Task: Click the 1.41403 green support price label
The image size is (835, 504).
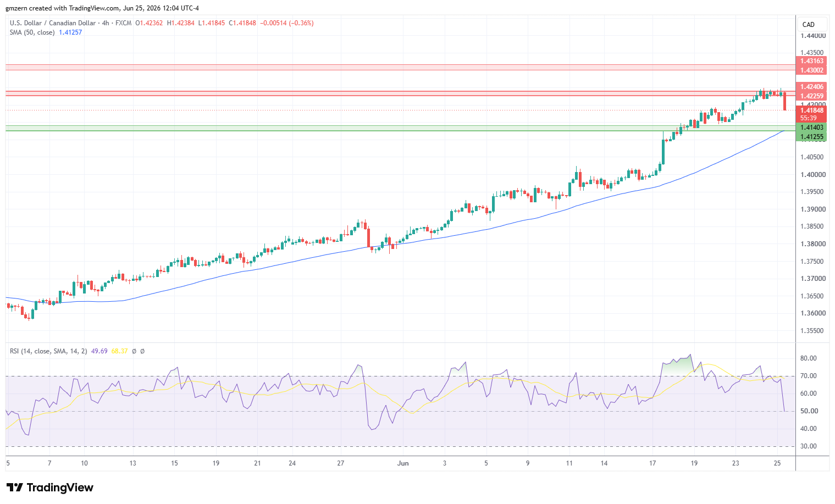Action: (x=811, y=128)
